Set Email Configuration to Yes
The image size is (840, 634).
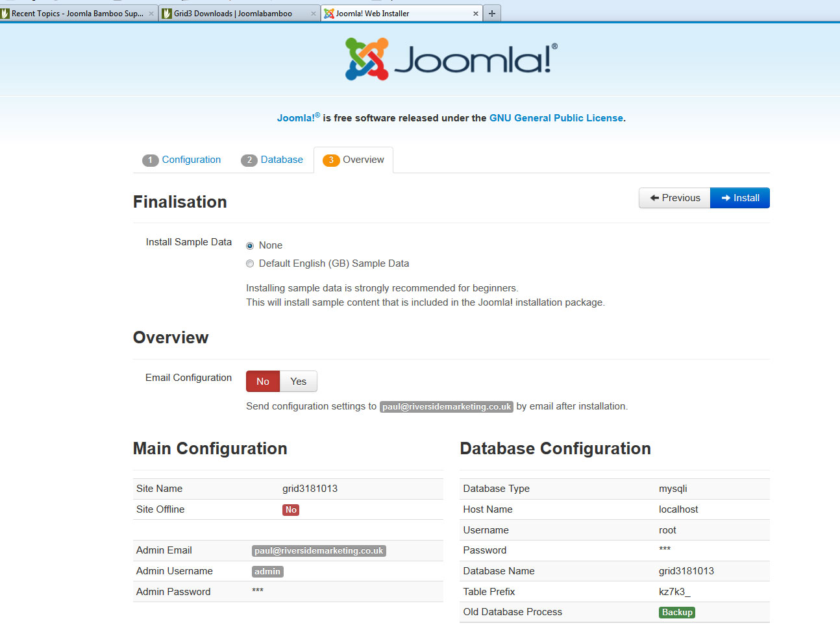[x=299, y=382]
